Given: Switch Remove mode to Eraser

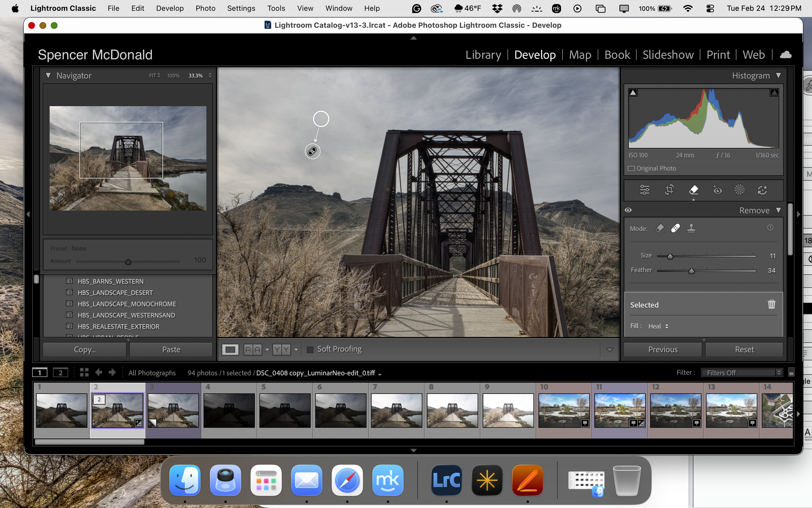Looking at the screenshot, I should (x=660, y=228).
